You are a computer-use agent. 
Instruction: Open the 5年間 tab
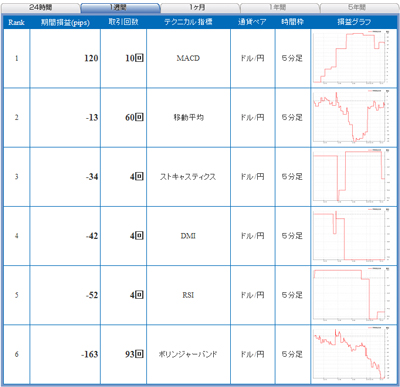click(359, 8)
